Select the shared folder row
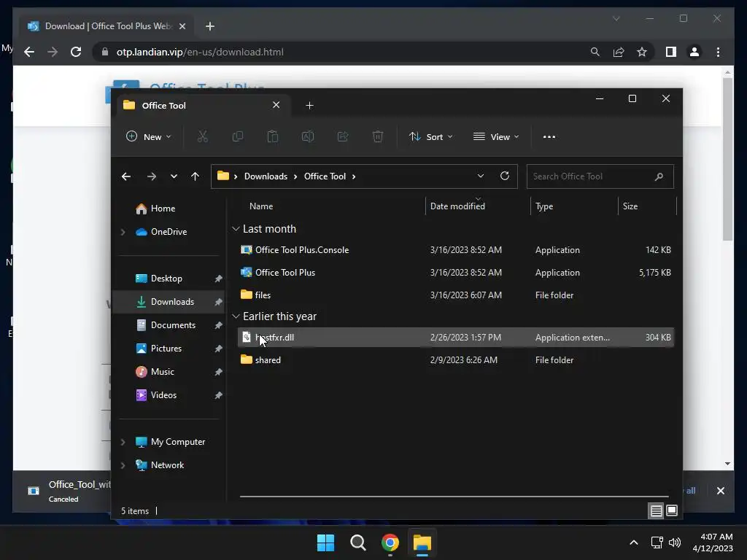 [456, 360]
